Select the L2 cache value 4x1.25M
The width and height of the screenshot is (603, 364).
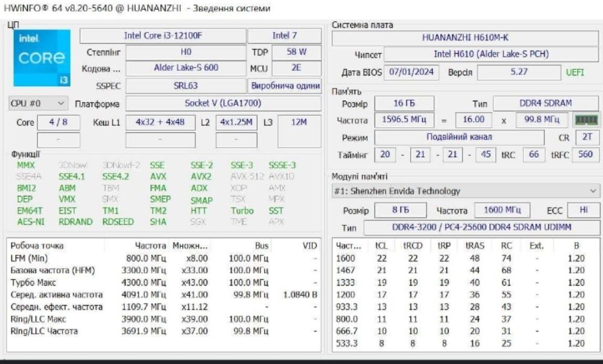(236, 122)
